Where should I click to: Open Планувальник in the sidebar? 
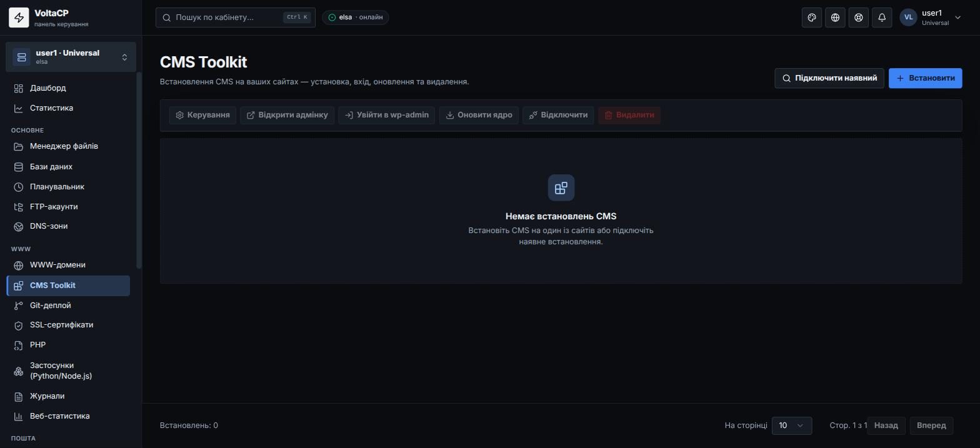point(68,187)
